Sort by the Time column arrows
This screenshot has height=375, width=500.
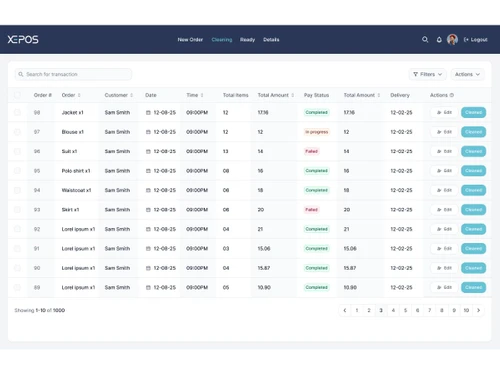click(202, 95)
